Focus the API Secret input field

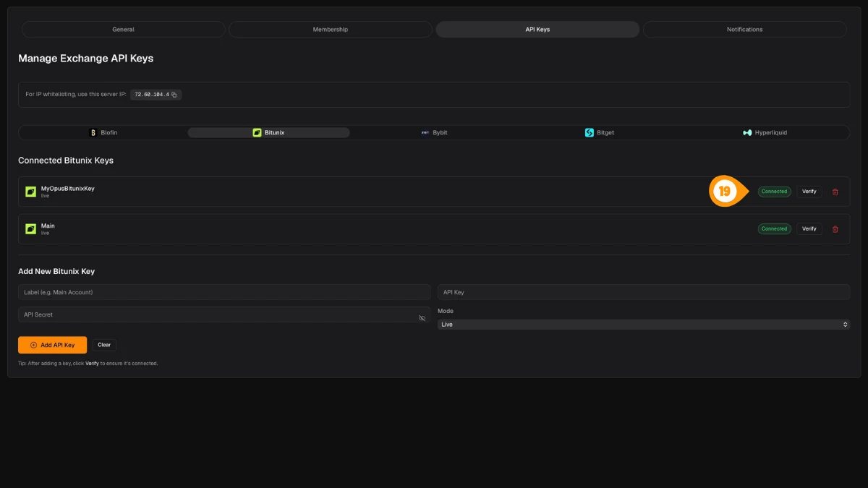pyautogui.click(x=224, y=314)
